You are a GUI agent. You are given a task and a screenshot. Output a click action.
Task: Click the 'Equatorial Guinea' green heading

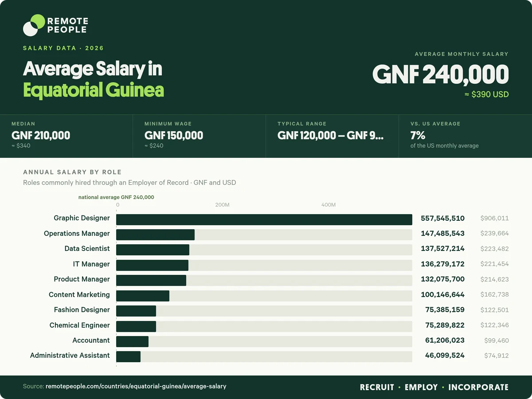(x=94, y=90)
